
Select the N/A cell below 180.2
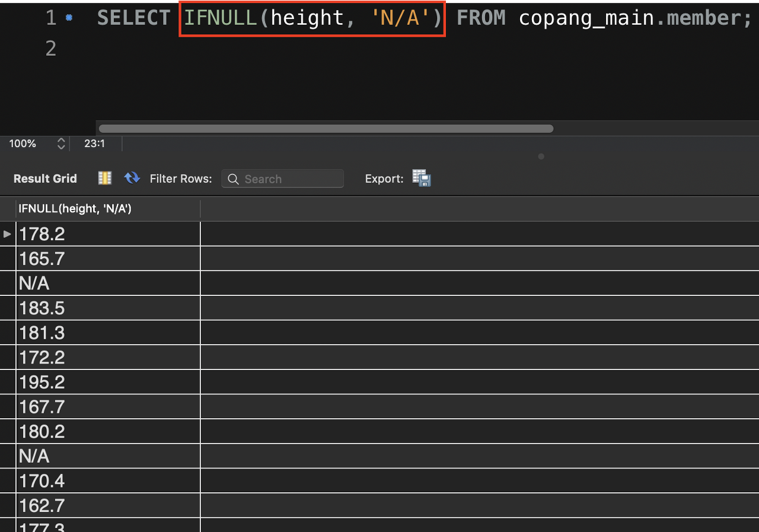coord(108,456)
